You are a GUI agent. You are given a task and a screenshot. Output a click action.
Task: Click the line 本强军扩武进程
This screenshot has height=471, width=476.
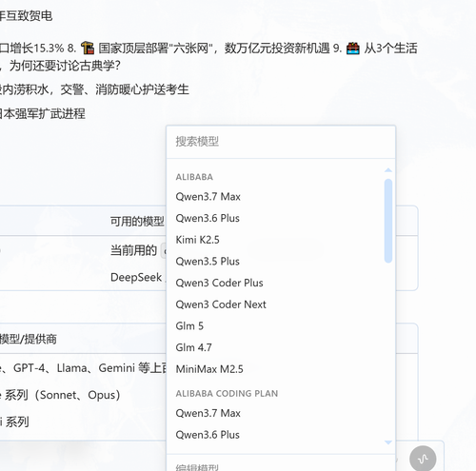[x=44, y=113]
